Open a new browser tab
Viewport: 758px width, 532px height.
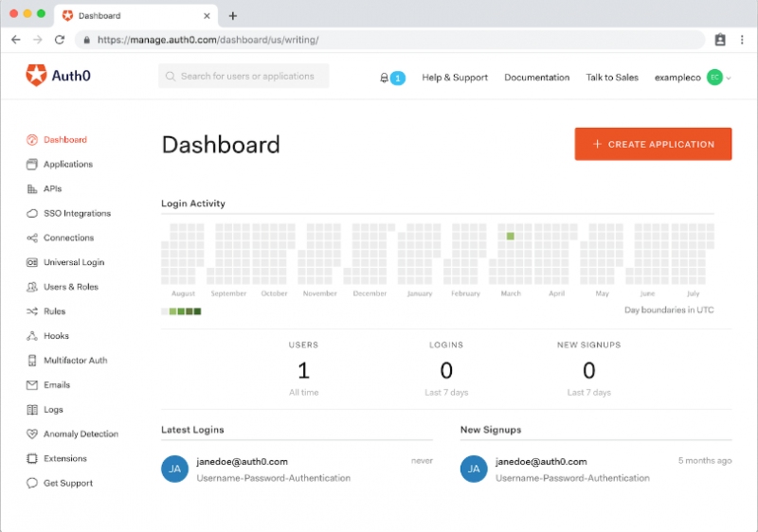[233, 16]
